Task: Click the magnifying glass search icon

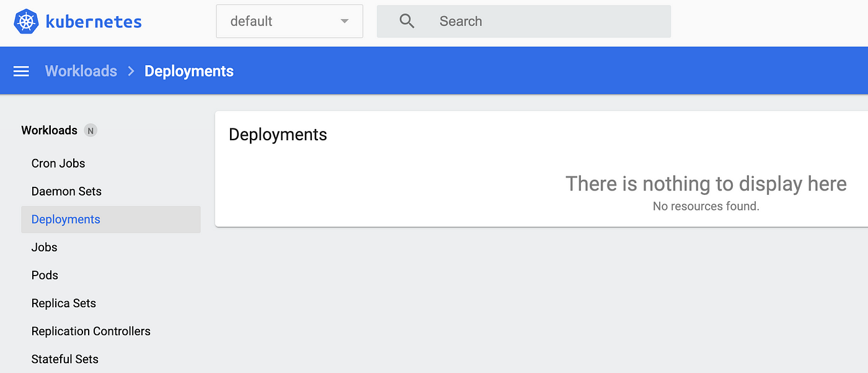Action: pos(407,21)
